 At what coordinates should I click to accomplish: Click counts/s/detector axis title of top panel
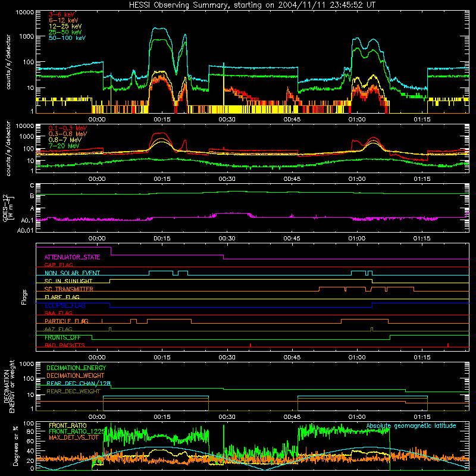(8, 62)
